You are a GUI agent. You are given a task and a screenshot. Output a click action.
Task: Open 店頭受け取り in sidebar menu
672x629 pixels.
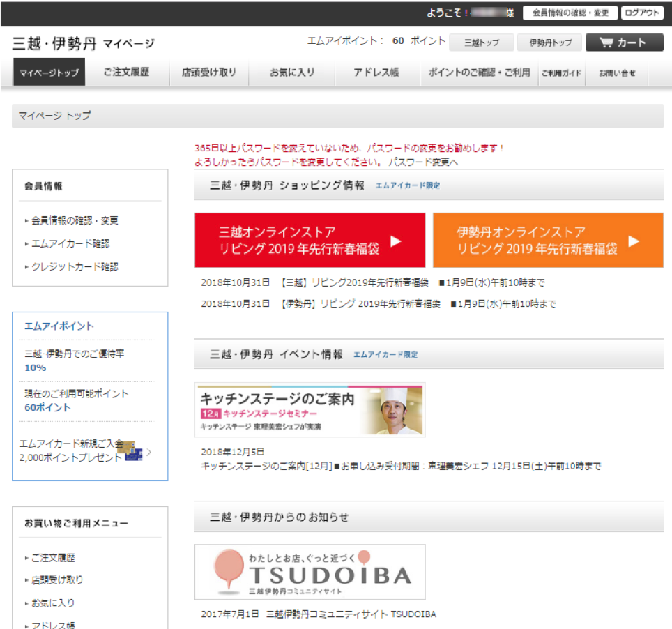57,579
